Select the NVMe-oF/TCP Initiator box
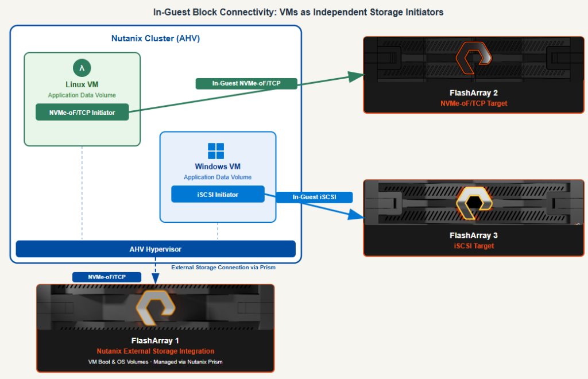This screenshot has height=379, width=588. coord(82,113)
